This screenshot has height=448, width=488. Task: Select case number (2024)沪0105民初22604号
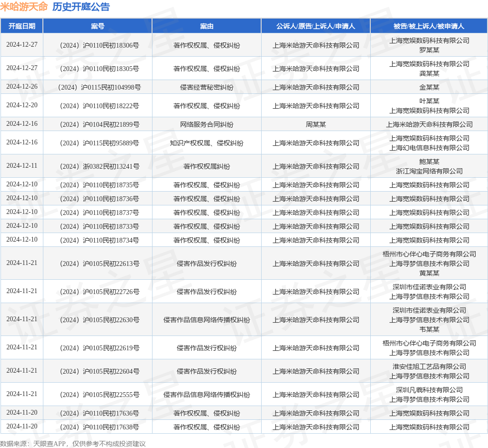pos(99,371)
